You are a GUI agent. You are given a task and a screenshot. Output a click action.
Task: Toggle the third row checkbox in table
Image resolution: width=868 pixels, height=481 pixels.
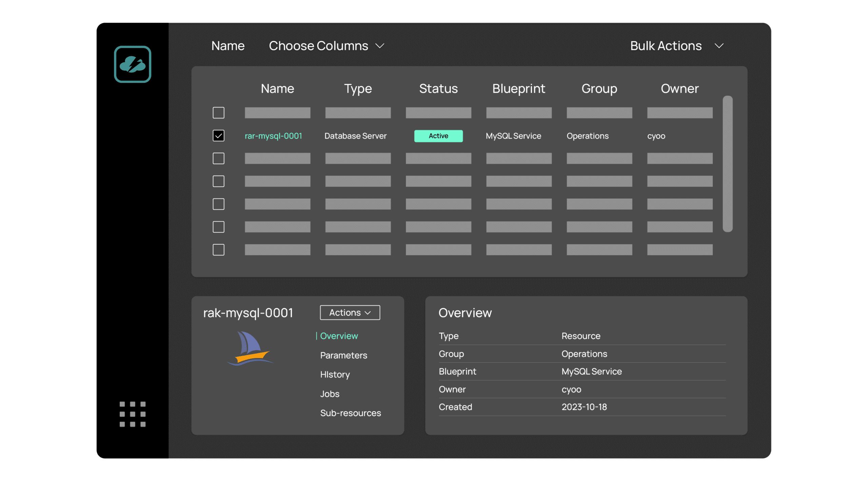click(x=219, y=158)
